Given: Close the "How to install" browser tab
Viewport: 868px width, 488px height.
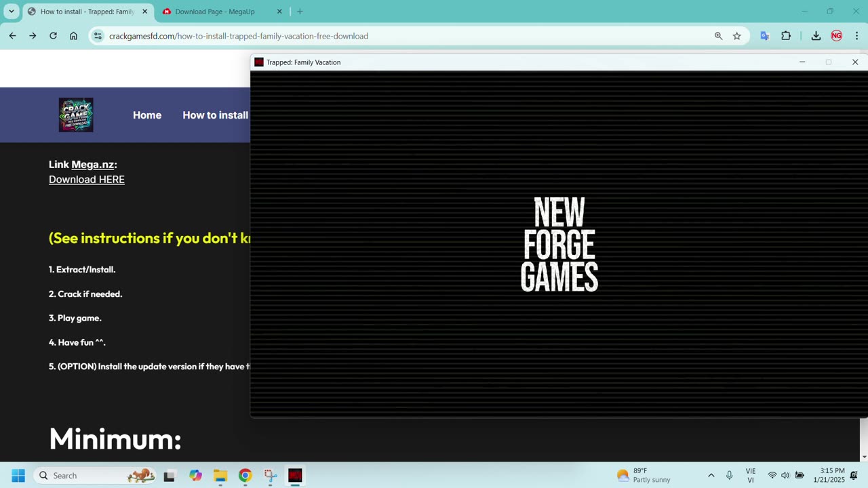Looking at the screenshot, I should click(144, 12).
